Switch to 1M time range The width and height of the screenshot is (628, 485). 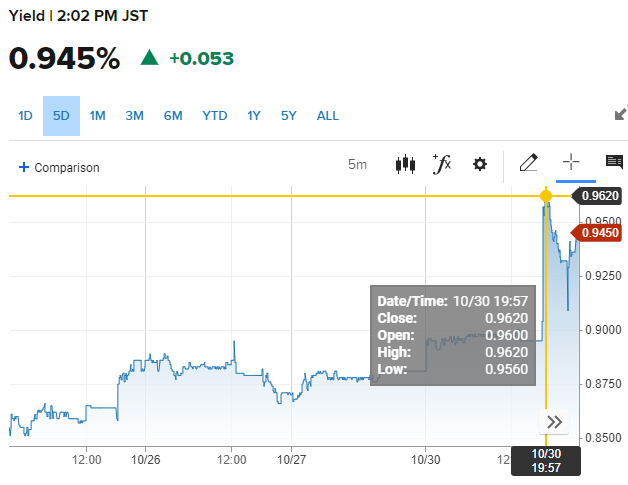(x=97, y=115)
